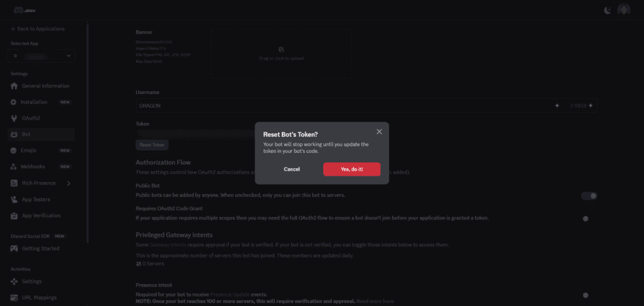The width and height of the screenshot is (644, 306).
Task: Click the sparkle icon inside Username field
Action: [557, 106]
